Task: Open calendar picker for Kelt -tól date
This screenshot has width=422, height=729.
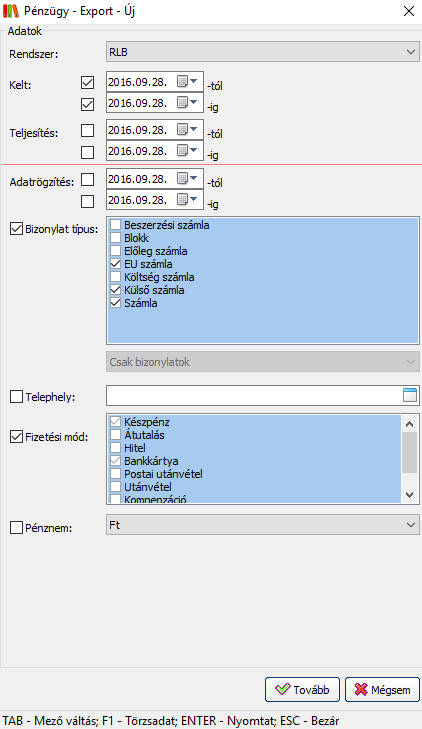Action: 188,82
